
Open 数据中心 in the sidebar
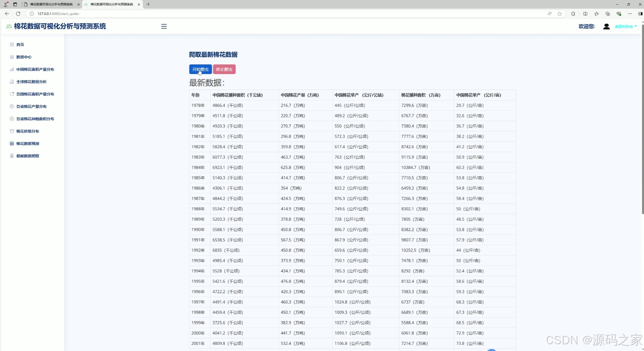pyautogui.click(x=24, y=57)
